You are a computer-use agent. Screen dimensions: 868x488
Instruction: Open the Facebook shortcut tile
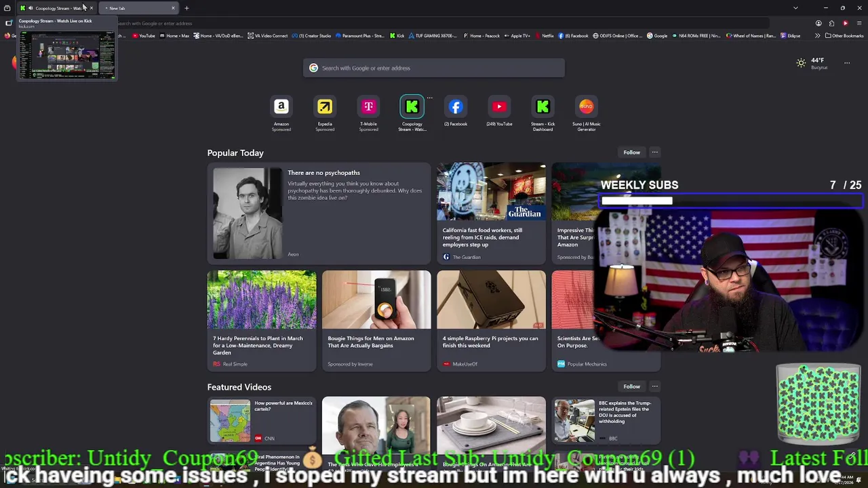coord(456,110)
